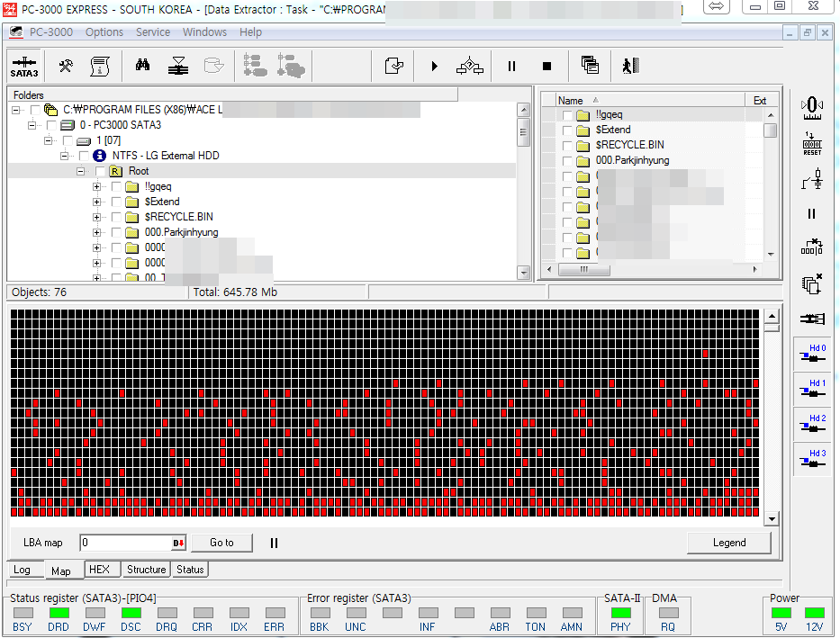Click the Go to button

point(221,543)
